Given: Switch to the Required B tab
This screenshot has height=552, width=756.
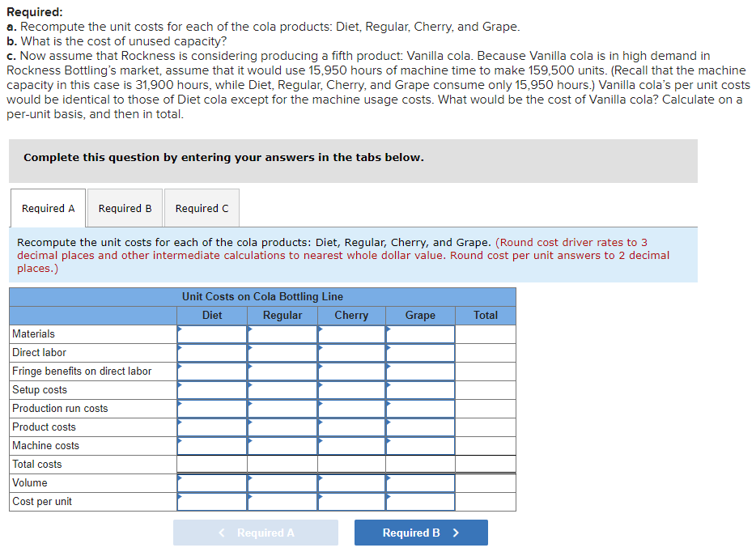Looking at the screenshot, I should coord(125,208).
